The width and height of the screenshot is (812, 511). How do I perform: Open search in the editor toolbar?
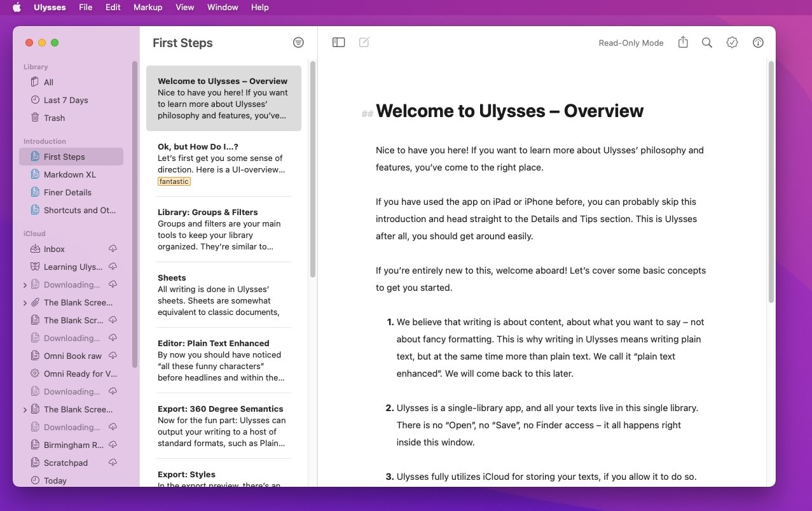click(x=706, y=42)
